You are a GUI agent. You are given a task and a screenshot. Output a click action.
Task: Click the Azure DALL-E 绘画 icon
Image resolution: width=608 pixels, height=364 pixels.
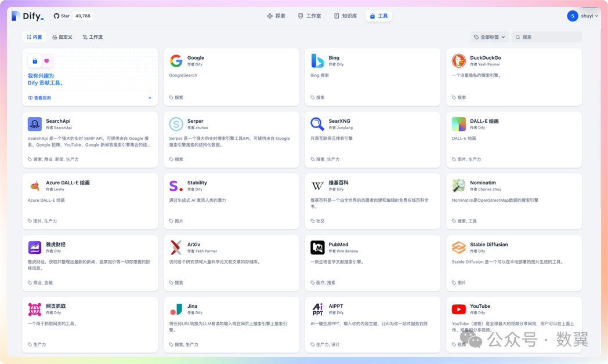(x=34, y=186)
